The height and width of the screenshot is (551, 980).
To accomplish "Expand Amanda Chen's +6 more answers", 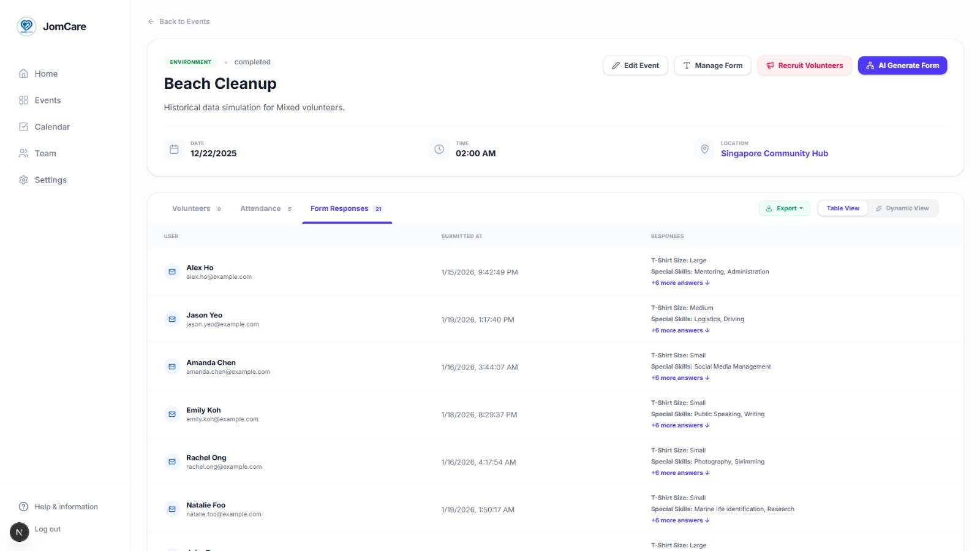I will [x=680, y=378].
